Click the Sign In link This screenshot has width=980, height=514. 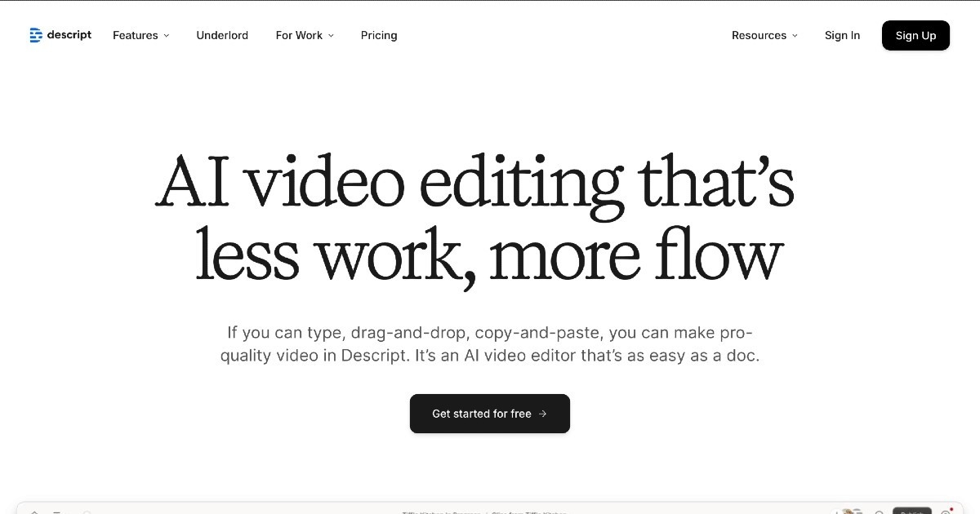842,35
